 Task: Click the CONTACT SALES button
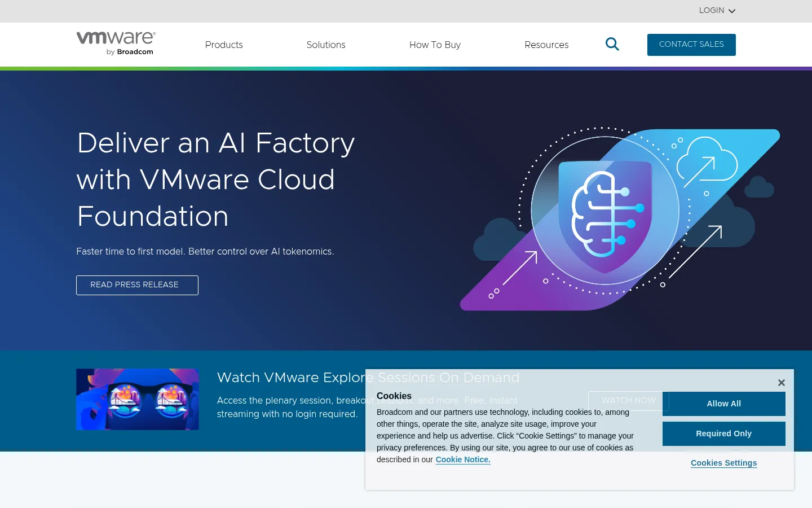(x=691, y=45)
